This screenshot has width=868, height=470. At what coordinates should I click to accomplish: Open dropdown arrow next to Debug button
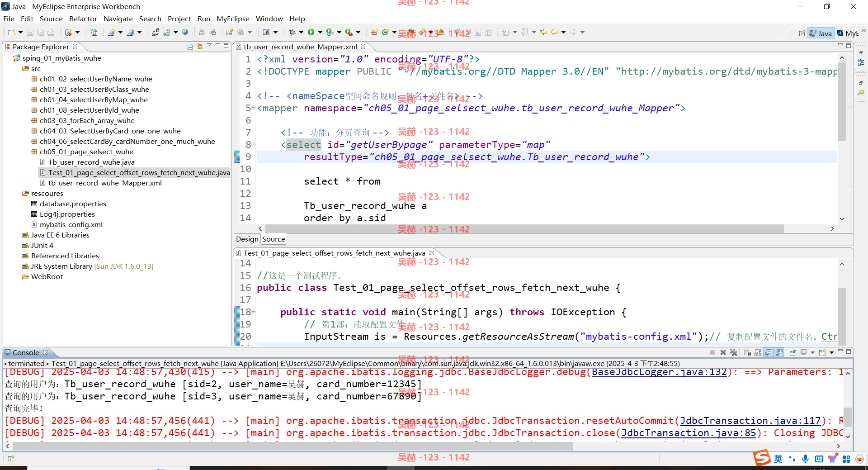(x=301, y=32)
